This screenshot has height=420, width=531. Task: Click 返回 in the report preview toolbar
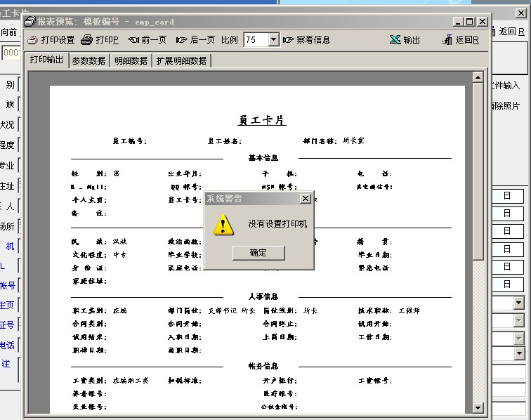(461, 40)
